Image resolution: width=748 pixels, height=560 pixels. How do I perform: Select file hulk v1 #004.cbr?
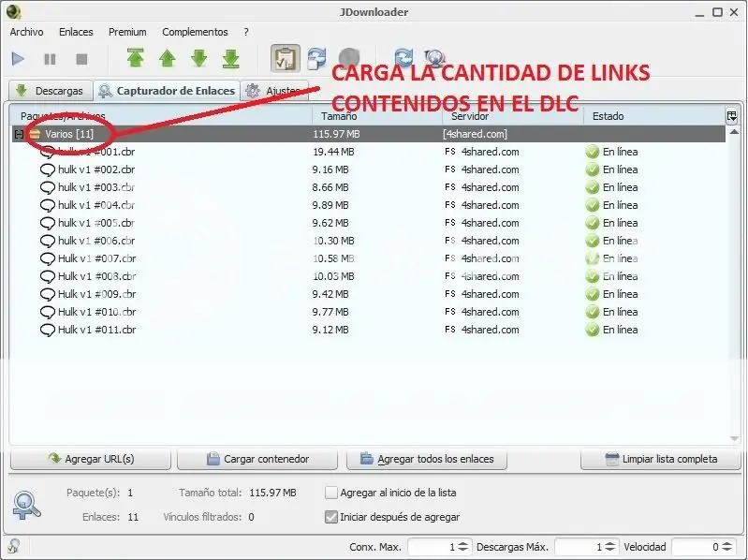pyautogui.click(x=96, y=205)
